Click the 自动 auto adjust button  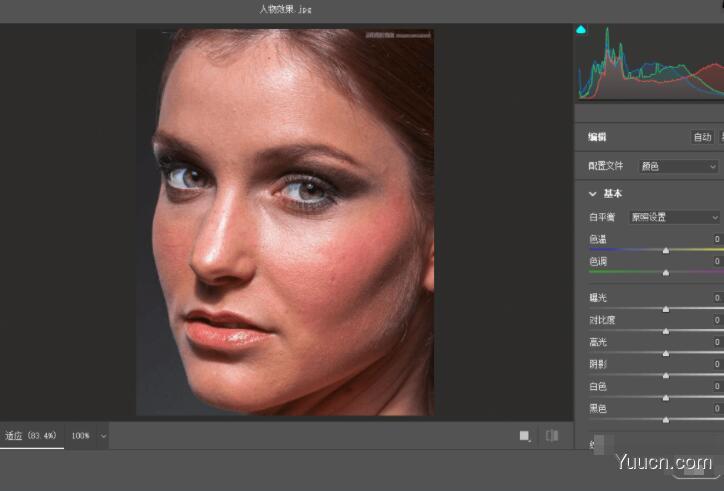tap(702, 137)
